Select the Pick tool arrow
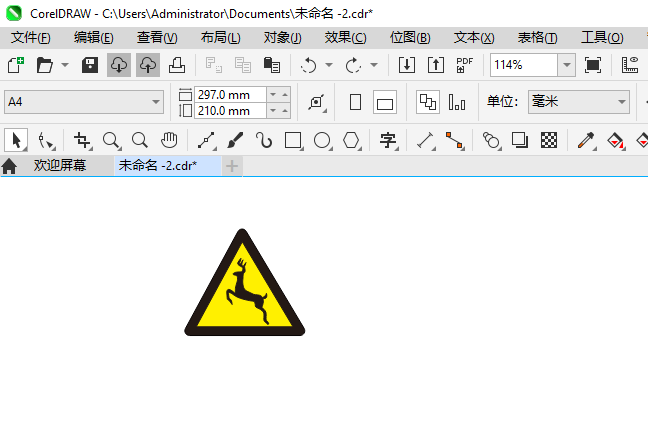Viewport: 648px width, 427px height. point(16,140)
